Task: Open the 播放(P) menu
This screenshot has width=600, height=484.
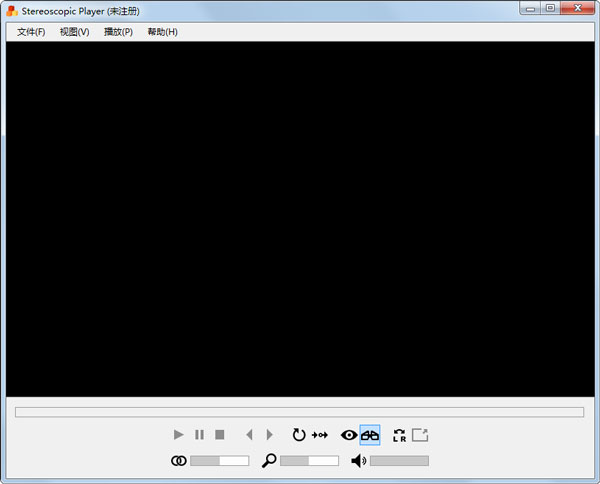Action: click(x=118, y=32)
